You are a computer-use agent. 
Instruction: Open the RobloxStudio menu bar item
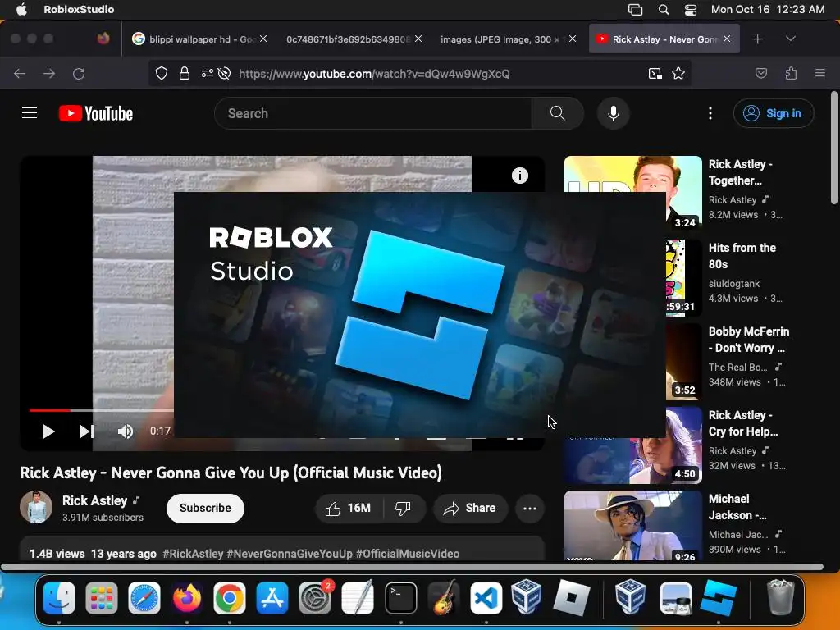point(79,9)
